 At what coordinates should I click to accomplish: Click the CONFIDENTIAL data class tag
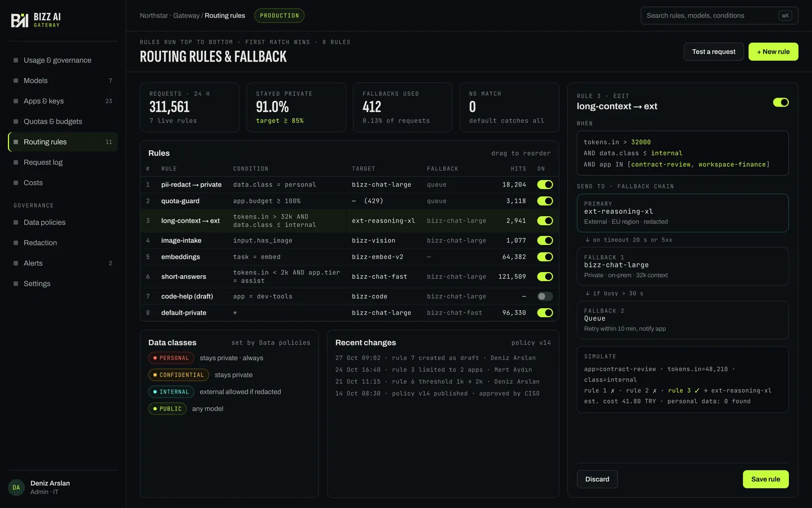coord(178,375)
